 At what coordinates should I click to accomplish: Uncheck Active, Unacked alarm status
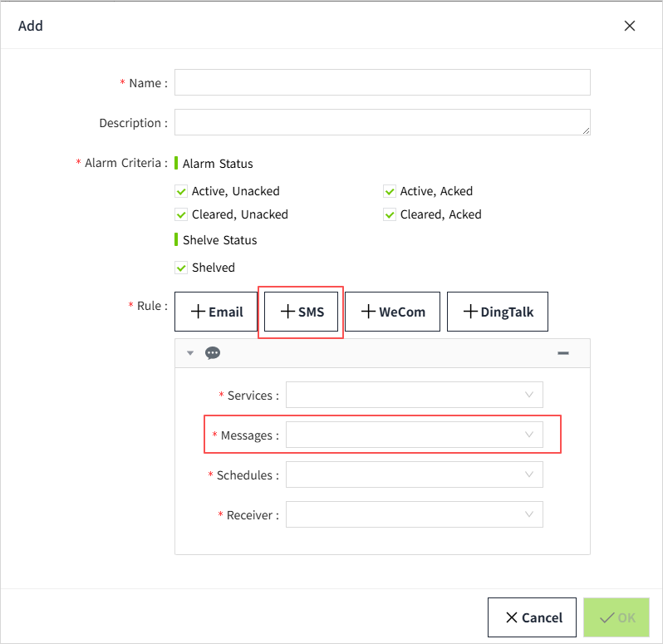pos(181,191)
